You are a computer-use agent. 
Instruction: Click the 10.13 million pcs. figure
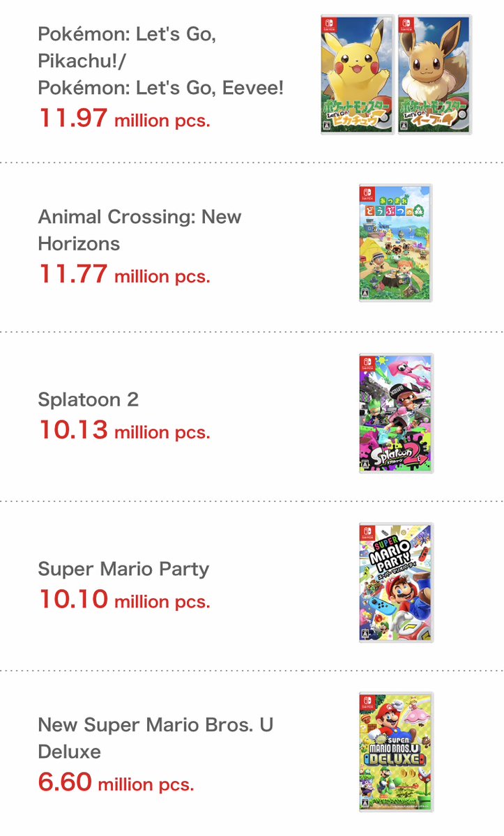(x=123, y=431)
